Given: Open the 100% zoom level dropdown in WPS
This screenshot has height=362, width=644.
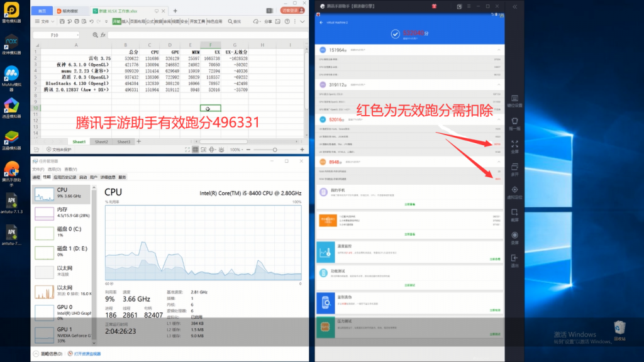Looking at the screenshot, I should [235, 150].
